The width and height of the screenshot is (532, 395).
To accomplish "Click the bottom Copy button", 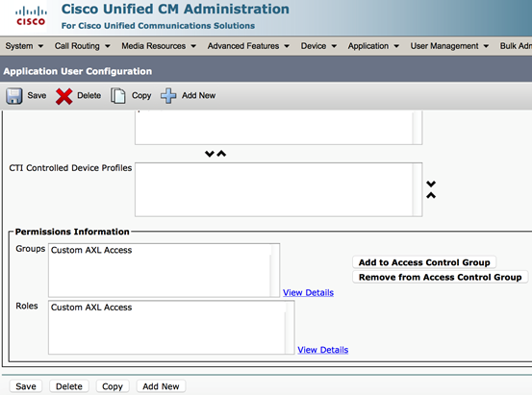I will pos(113,386).
